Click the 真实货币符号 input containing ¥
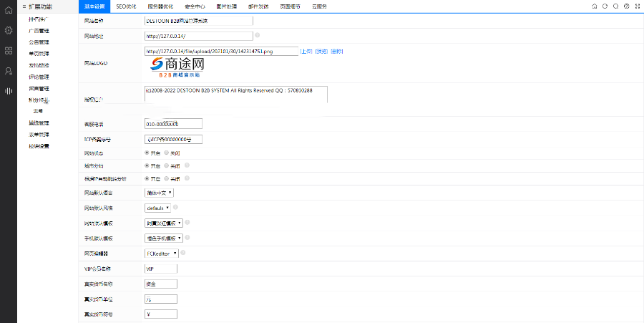 click(x=161, y=314)
